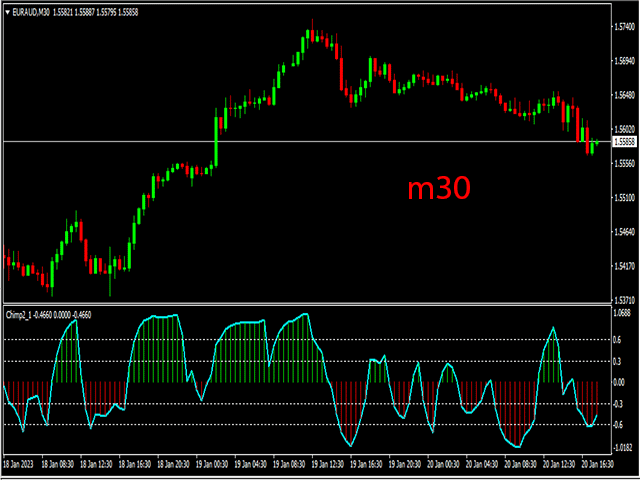Click the 1.53710 price axis label
The image size is (640, 480).
click(624, 301)
